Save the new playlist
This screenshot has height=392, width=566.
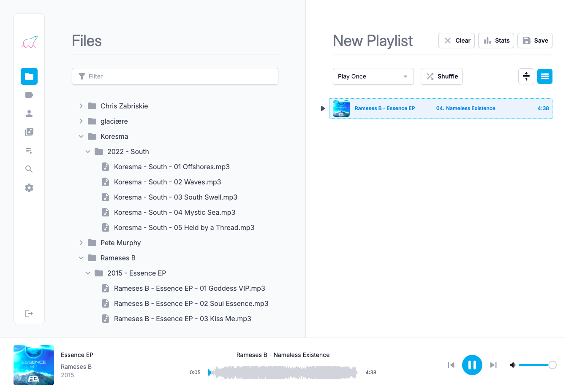pyautogui.click(x=535, y=41)
